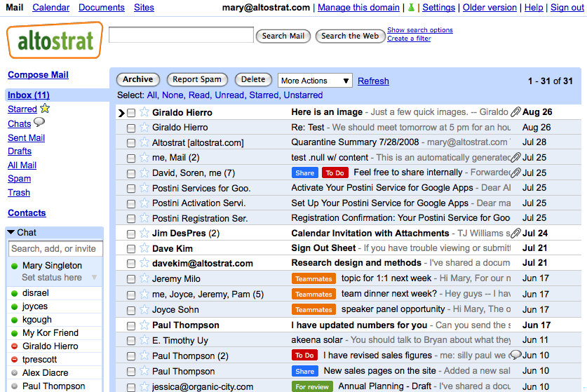
Task: Star the E. Timothy Uy akeena solar email
Action: click(144, 340)
